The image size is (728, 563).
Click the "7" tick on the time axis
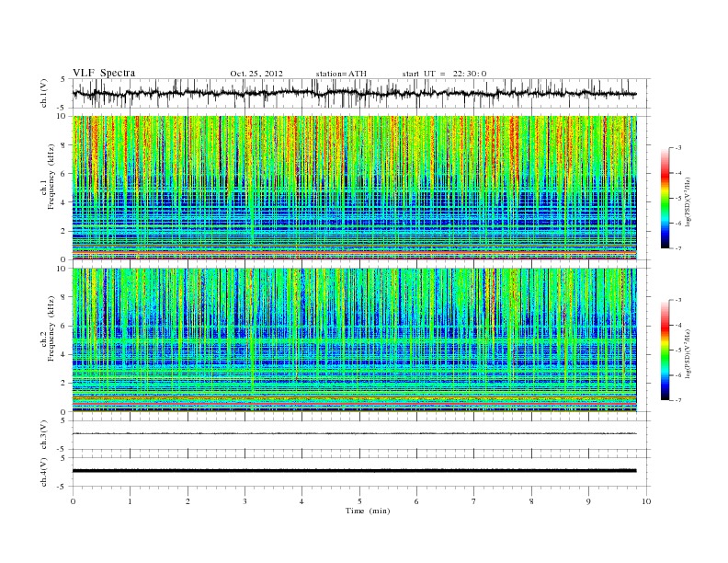tap(474, 501)
